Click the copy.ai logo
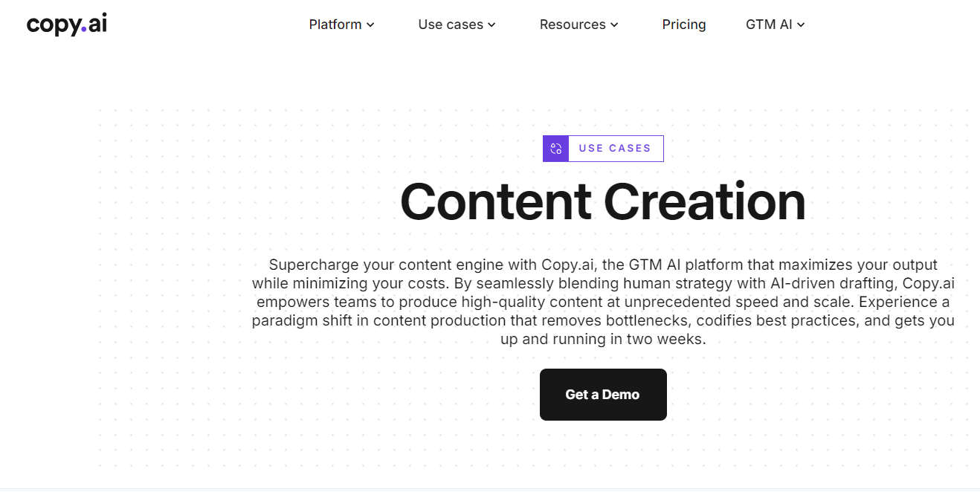 [x=67, y=25]
